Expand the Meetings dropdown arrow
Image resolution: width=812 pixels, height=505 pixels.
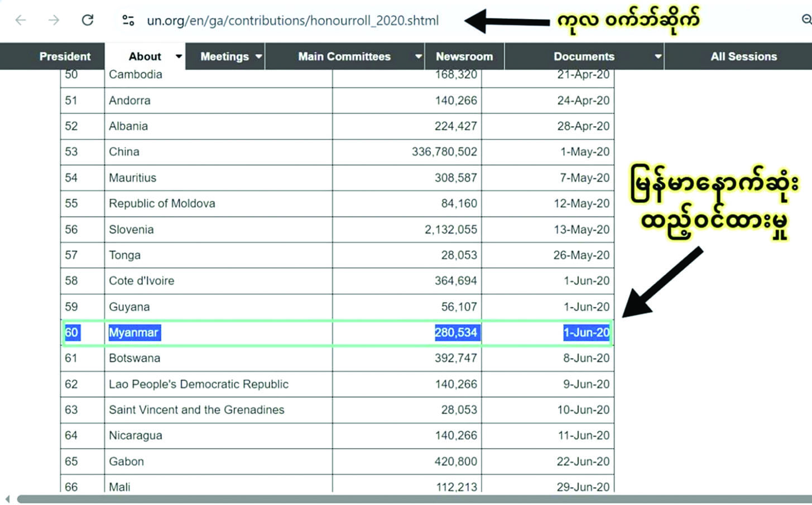point(258,56)
